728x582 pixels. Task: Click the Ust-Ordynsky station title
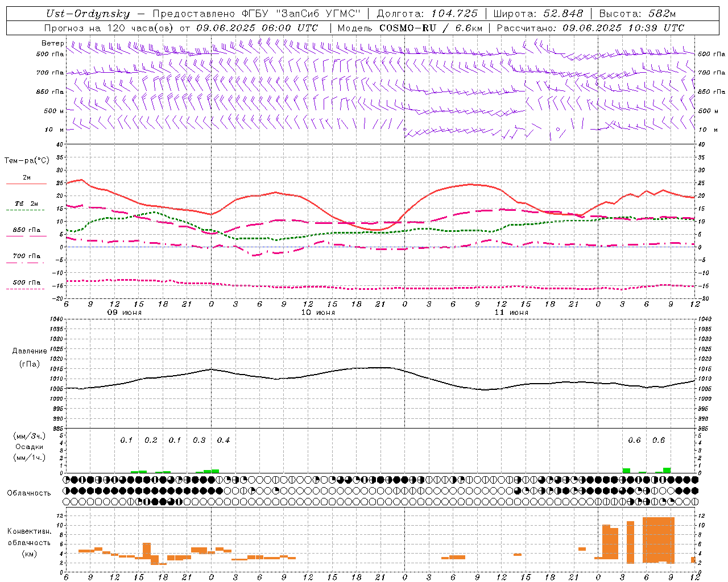click(88, 14)
